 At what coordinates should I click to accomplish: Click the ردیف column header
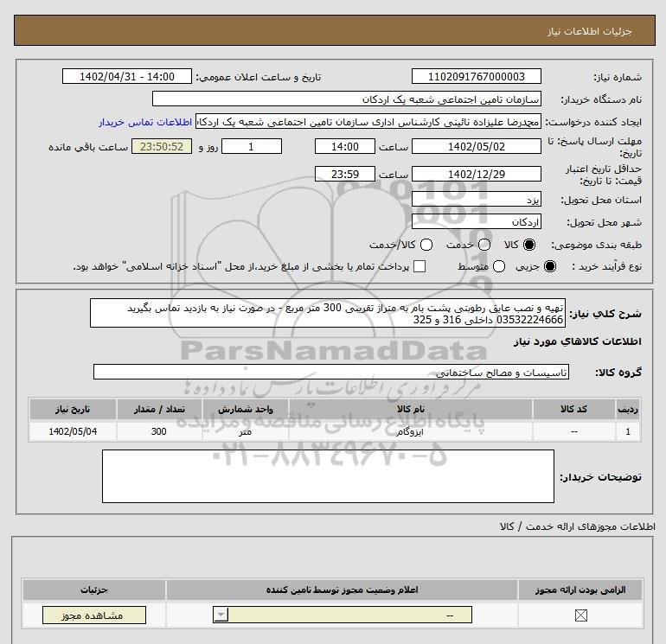(628, 409)
